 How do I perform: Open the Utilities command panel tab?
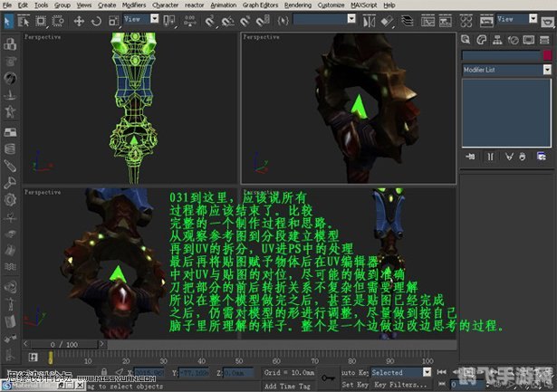(543, 38)
